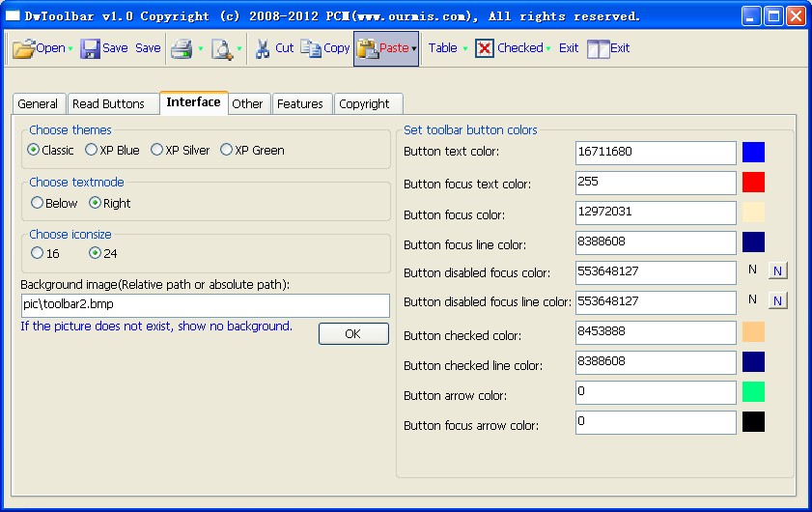Expand the Open button dropdown arrow

pos(70,48)
